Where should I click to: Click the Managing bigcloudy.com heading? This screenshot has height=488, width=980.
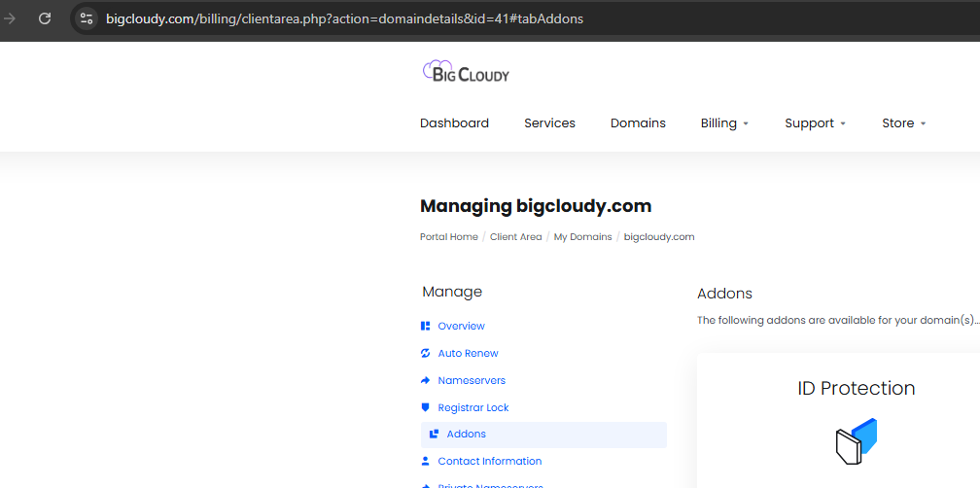tap(536, 205)
